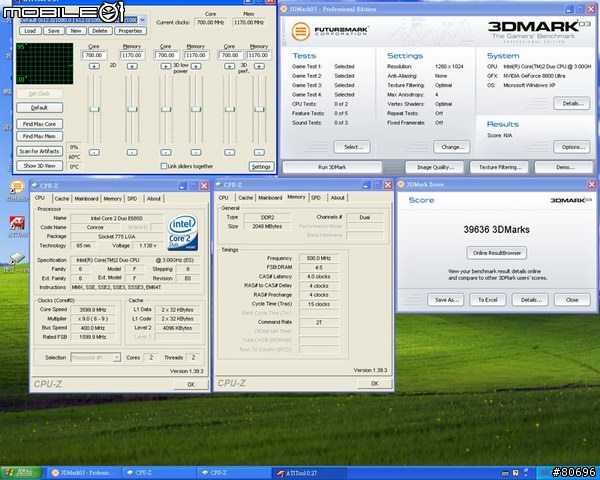Open results Options in 3DMark03
This screenshot has width=600, height=480.
click(x=572, y=147)
